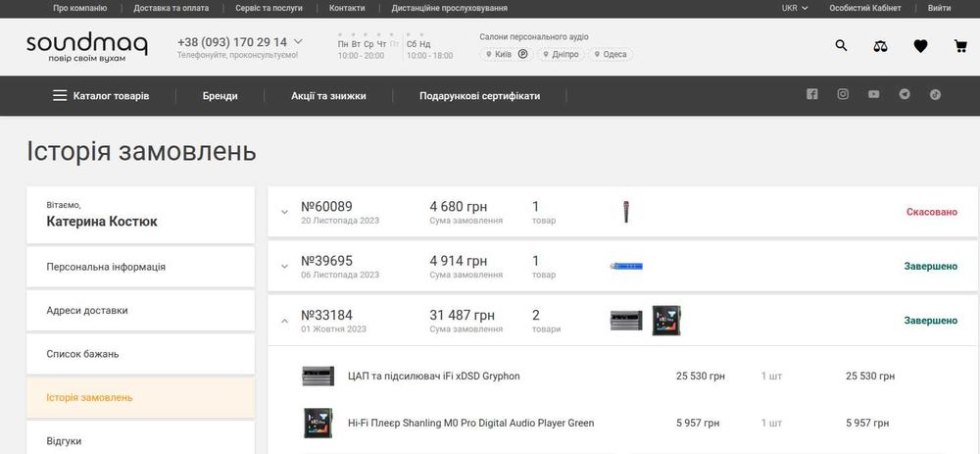Open the search magnifier icon
This screenshot has width=980, height=454.
(841, 45)
